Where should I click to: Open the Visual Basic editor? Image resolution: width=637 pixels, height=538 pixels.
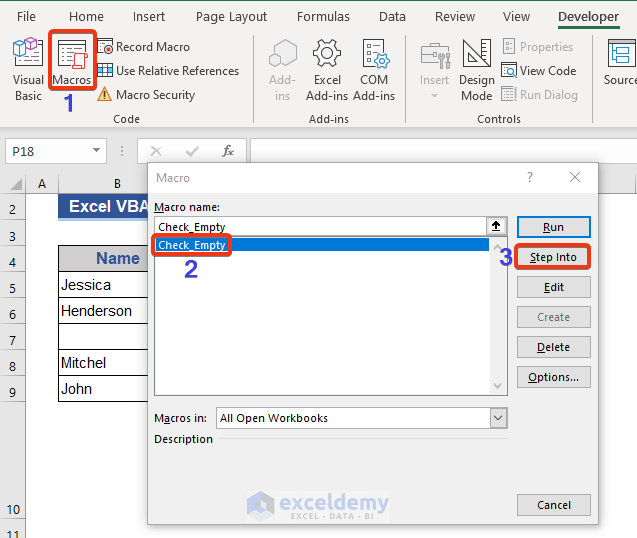[28, 69]
